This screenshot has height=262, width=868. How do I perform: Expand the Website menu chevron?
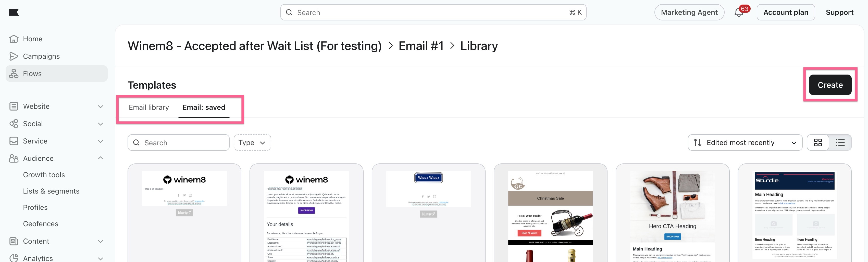click(101, 106)
